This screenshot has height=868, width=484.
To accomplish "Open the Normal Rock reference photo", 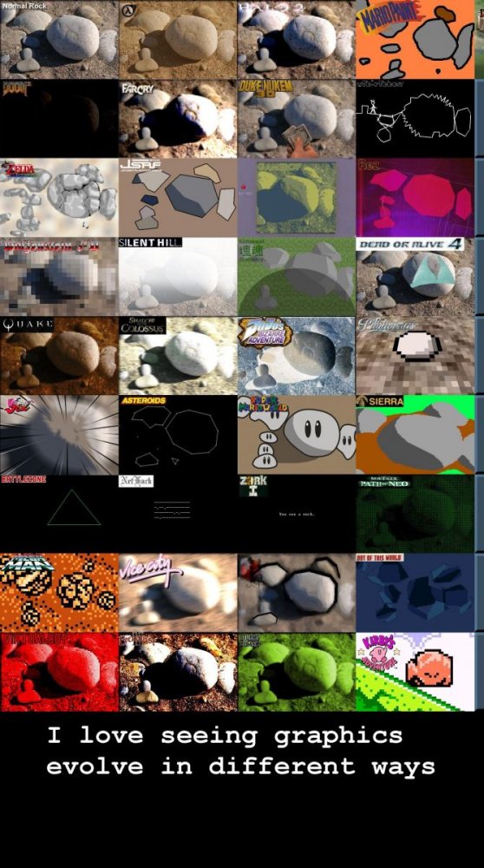I will pyautogui.click(x=59, y=39).
